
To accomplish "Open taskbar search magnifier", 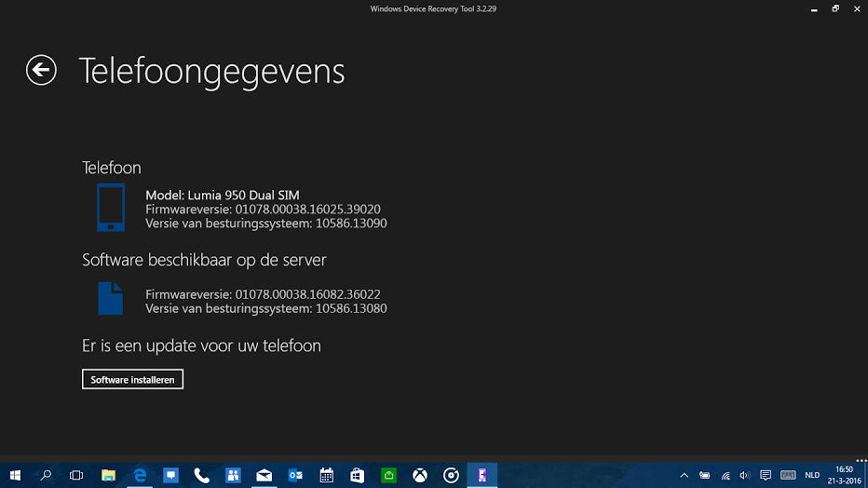I will point(46,475).
